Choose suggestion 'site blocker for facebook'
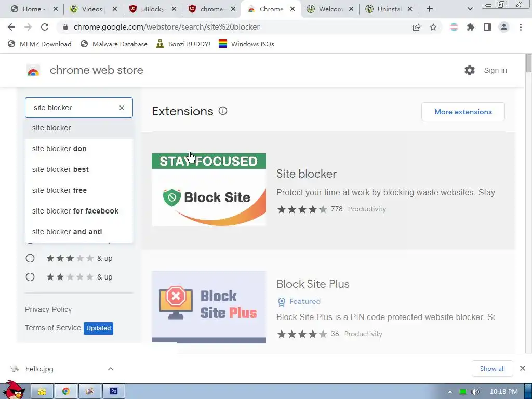The width and height of the screenshot is (532, 399). (79, 211)
